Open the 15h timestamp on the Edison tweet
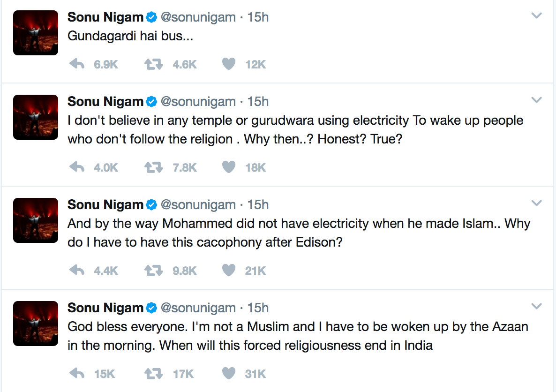This screenshot has width=556, height=392. tap(258, 205)
